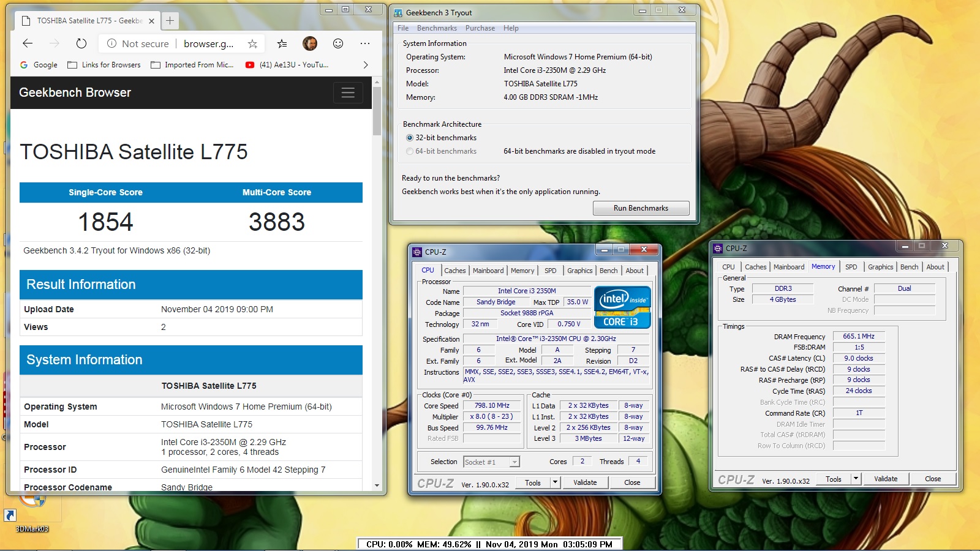Click Validate in left CPU-Z window
Viewport: 980px width, 551px height.
[x=585, y=482]
